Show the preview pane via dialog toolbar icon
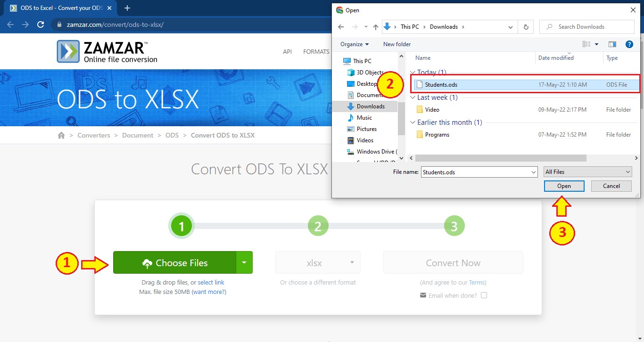Screen dimensions: 644x342 (612, 44)
